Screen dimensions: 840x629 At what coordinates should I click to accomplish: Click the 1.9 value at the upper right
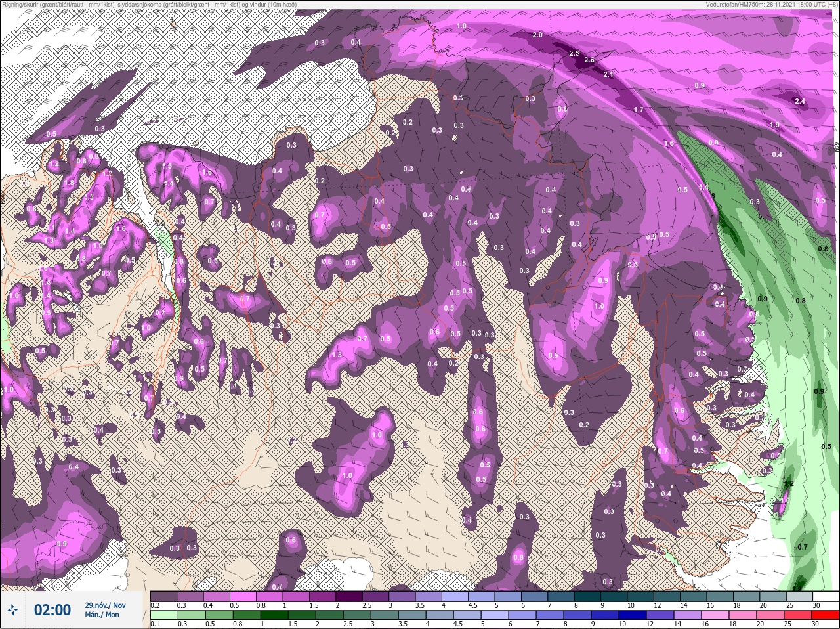pos(774,125)
